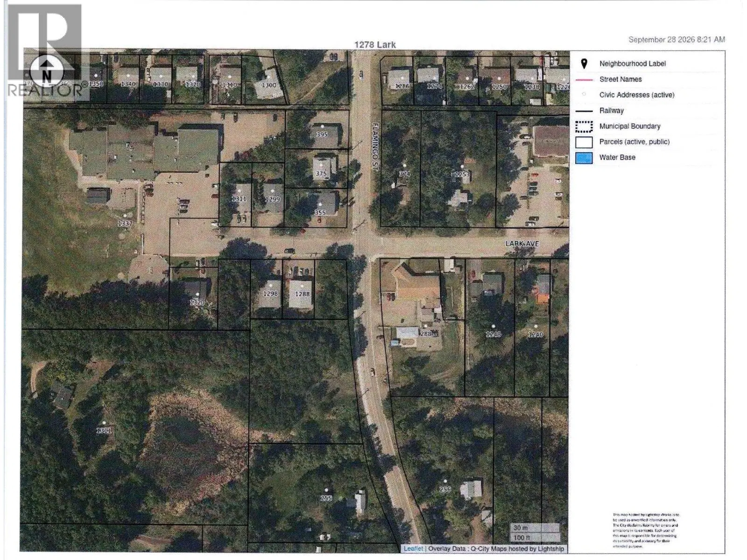Click the '1278 Lark' map title
Image resolution: width=747 pixels, height=560 pixels.
(375, 45)
